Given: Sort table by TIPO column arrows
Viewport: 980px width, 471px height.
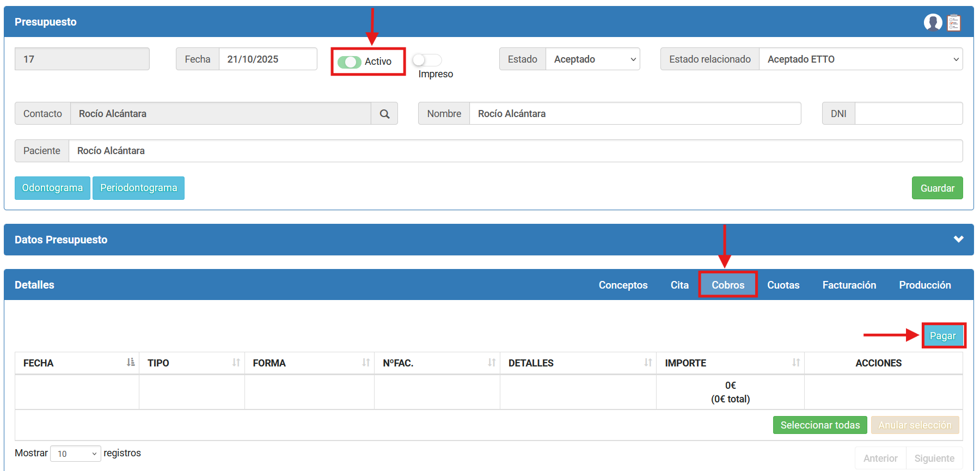Looking at the screenshot, I should click(x=236, y=363).
